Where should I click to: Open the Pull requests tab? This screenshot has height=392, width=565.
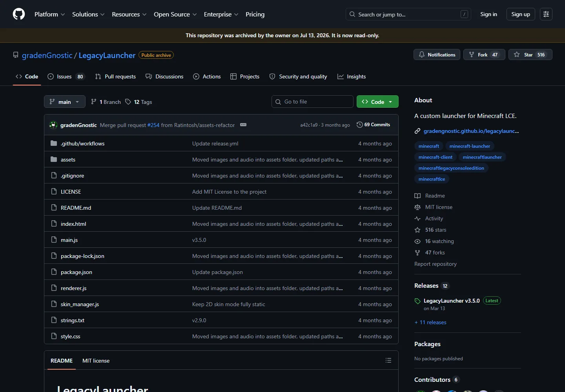115,76
